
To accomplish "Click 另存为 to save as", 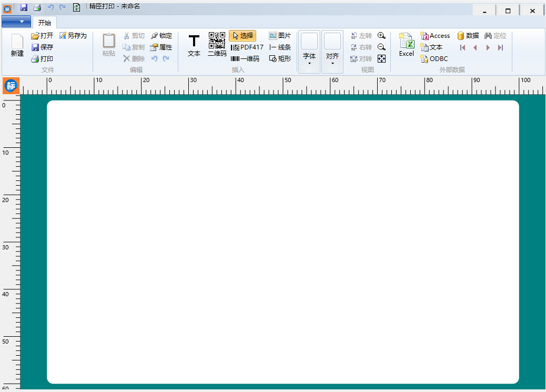I will (73, 36).
